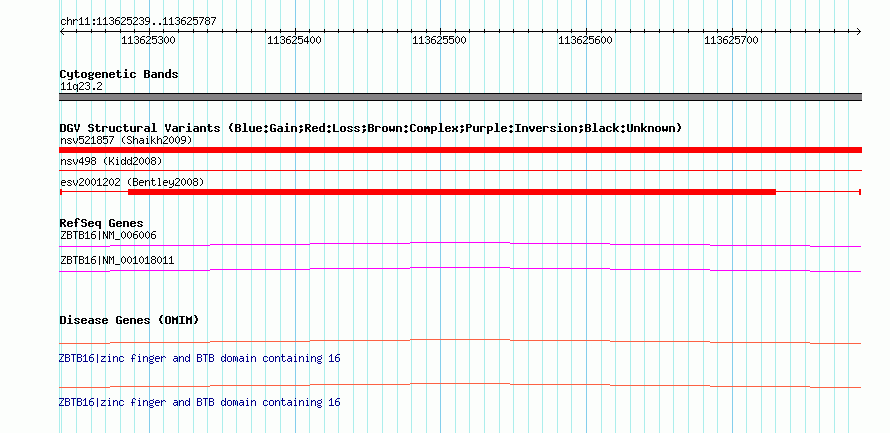The height and width of the screenshot is (433, 890).
Task: Open the esv2001202 (Bentley2008) variant label
Action: coord(132,182)
